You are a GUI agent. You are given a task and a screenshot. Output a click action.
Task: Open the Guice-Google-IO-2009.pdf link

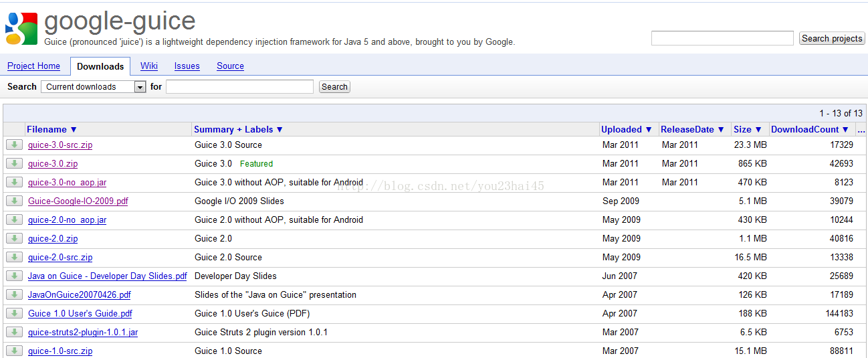pyautogui.click(x=78, y=201)
